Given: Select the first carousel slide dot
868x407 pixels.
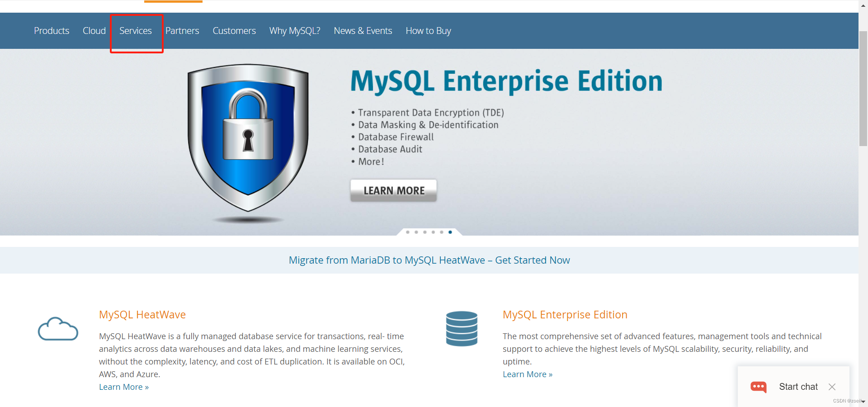Looking at the screenshot, I should click(x=408, y=232).
